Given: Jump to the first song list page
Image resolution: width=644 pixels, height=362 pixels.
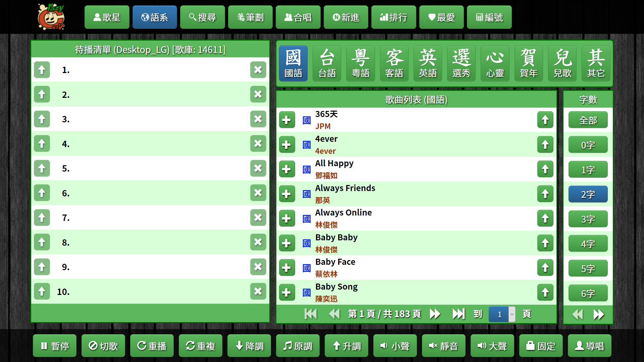Looking at the screenshot, I should (311, 314).
